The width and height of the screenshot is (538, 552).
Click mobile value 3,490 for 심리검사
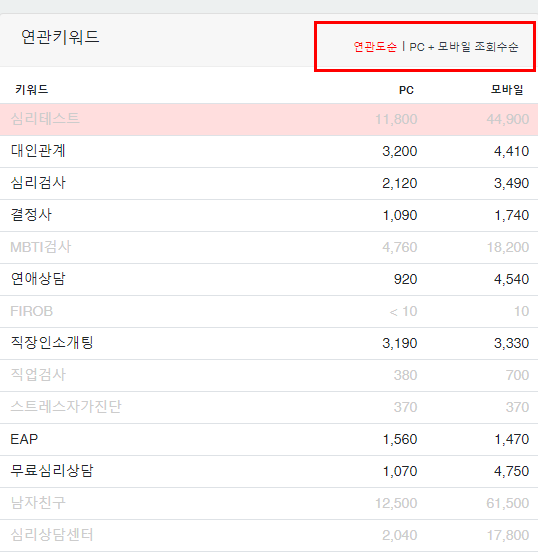(511, 183)
